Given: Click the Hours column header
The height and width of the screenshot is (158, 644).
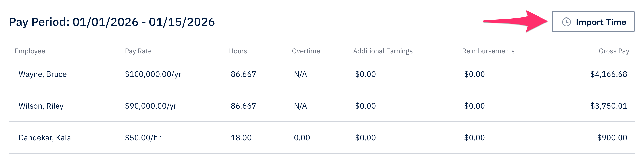Looking at the screenshot, I should tap(238, 51).
